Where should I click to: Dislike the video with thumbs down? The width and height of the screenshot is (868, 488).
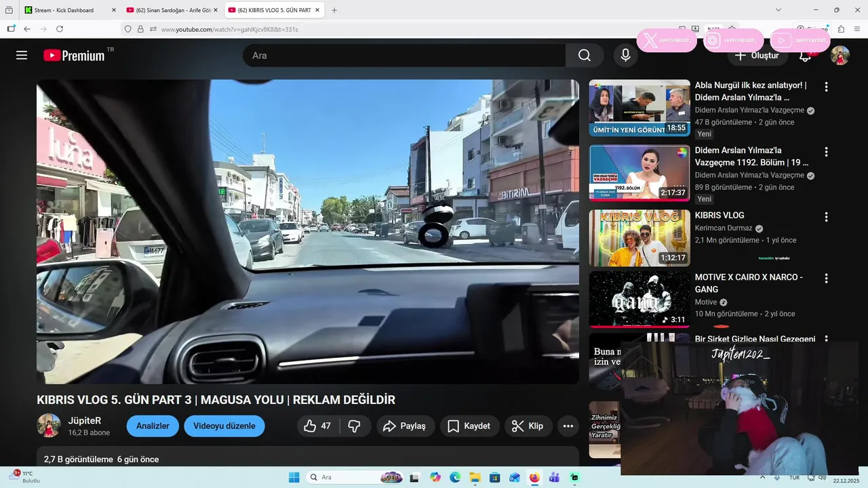354,426
